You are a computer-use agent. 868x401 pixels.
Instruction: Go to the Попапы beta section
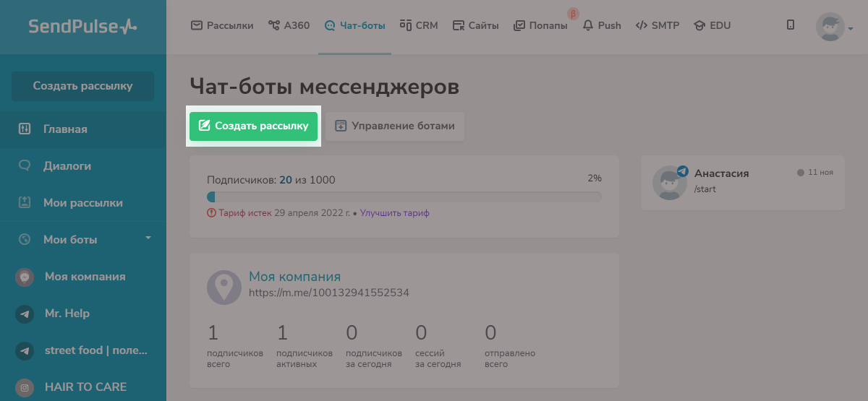pyautogui.click(x=540, y=26)
